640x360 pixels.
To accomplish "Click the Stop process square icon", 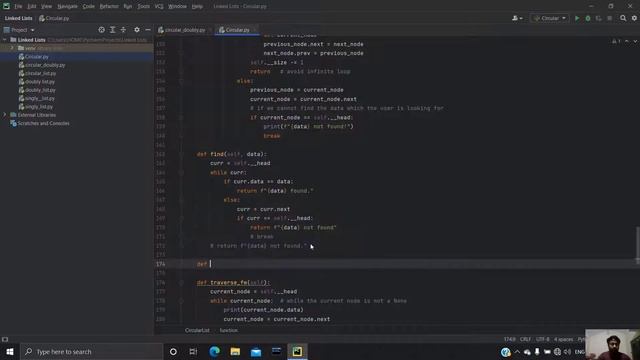I will (x=609, y=18).
